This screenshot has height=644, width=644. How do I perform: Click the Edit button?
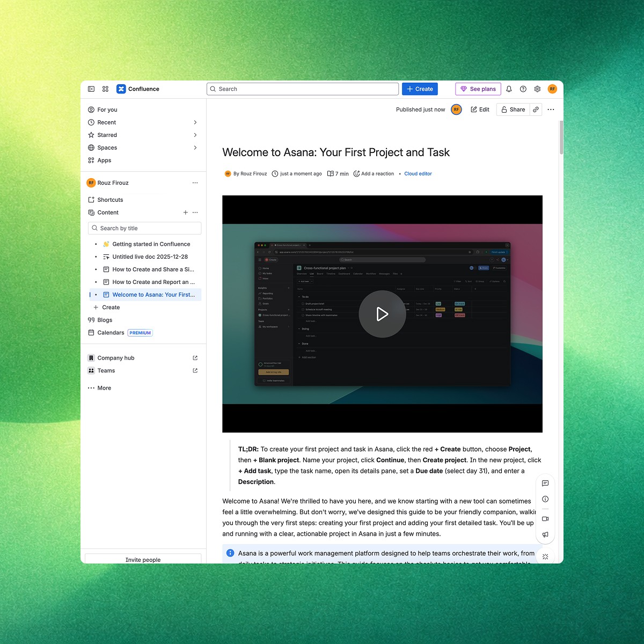480,109
